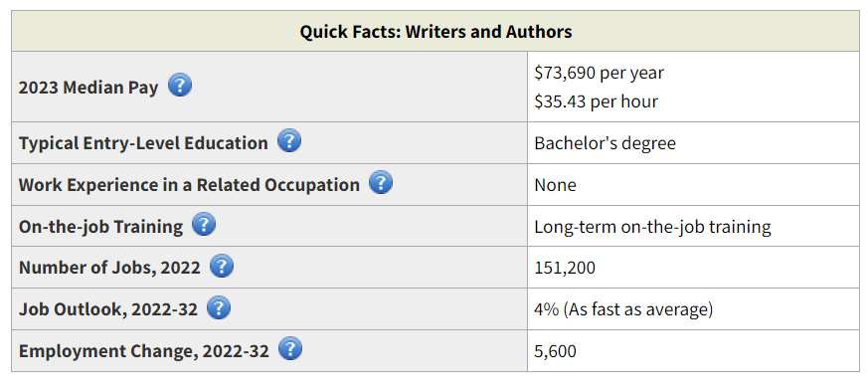Image resolution: width=868 pixels, height=391 pixels.
Task: Select the Long-term on-the-job training value
Action: 652,227
